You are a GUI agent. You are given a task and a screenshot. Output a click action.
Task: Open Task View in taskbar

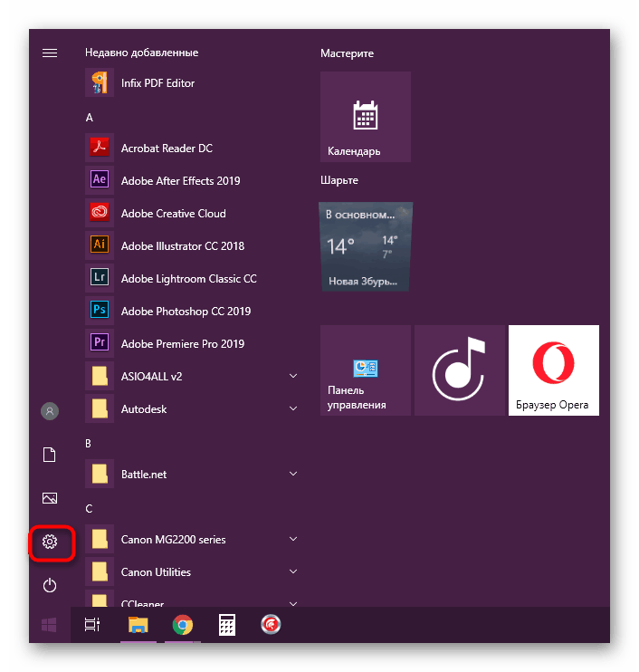point(92,625)
